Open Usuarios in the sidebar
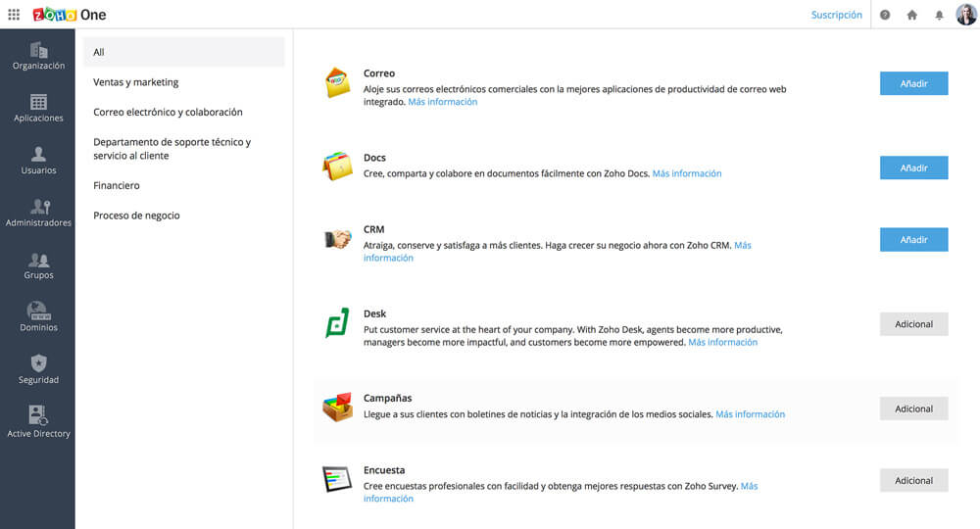Screen dimensions: 980x529 pyautogui.click(x=38, y=161)
